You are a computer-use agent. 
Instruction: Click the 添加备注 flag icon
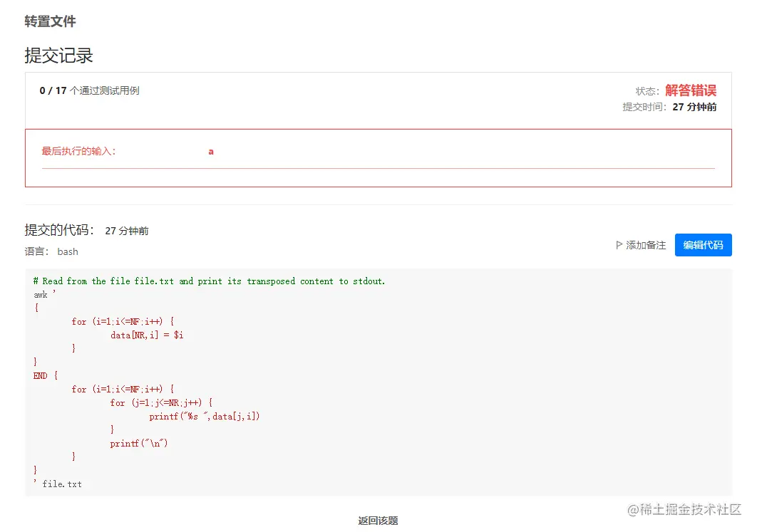click(x=619, y=245)
